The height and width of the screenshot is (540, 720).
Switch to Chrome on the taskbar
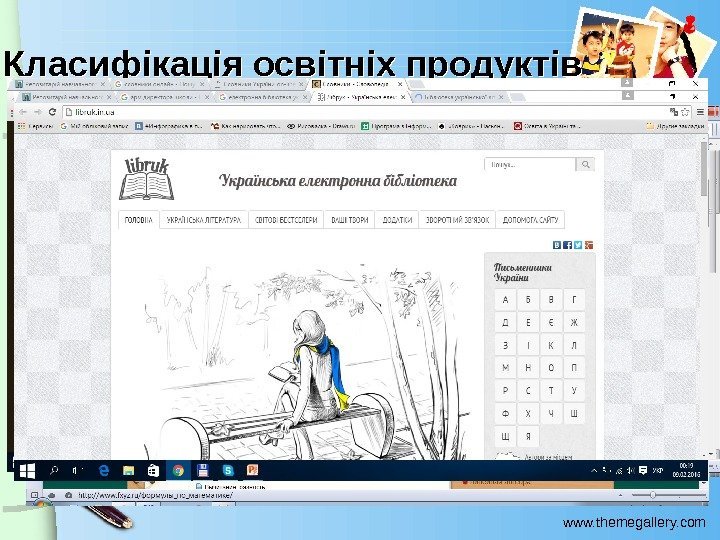click(x=178, y=471)
